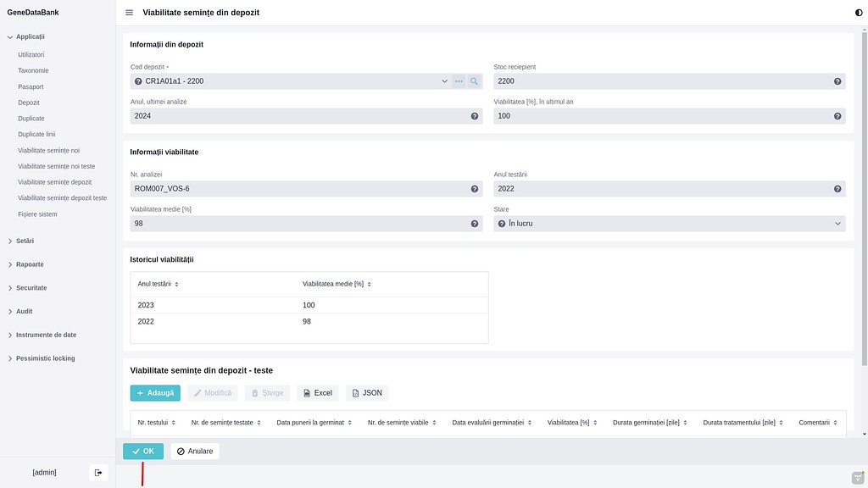Click the search magnifier beside Cod depozit
Image resolution: width=868 pixels, height=488 pixels.
(x=475, y=81)
